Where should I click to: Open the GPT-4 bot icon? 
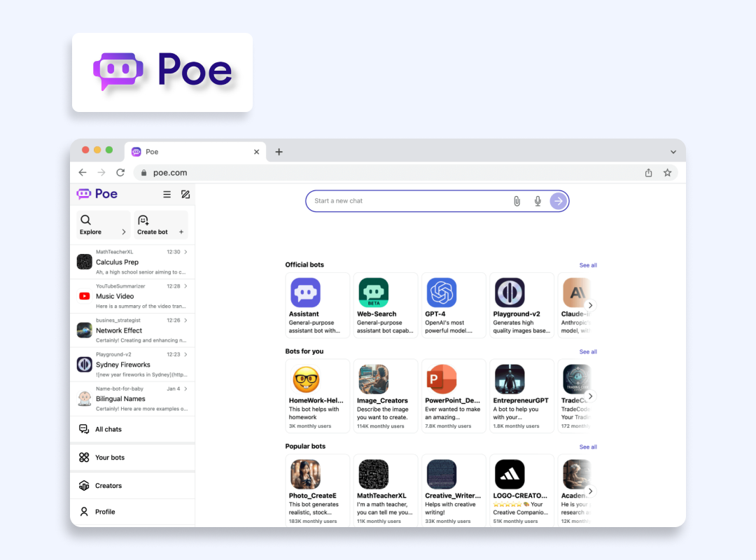pyautogui.click(x=442, y=293)
